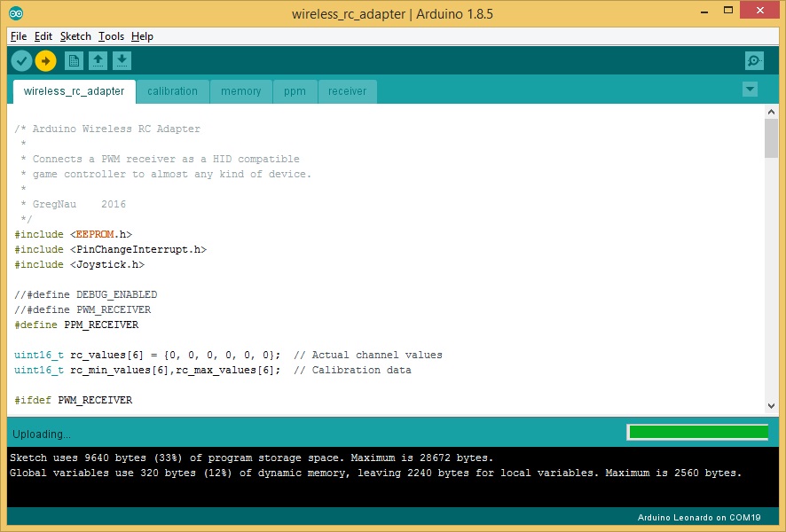
Task: Click the '/* Arduino Wireless RC Adapter' comment
Action: tap(107, 129)
